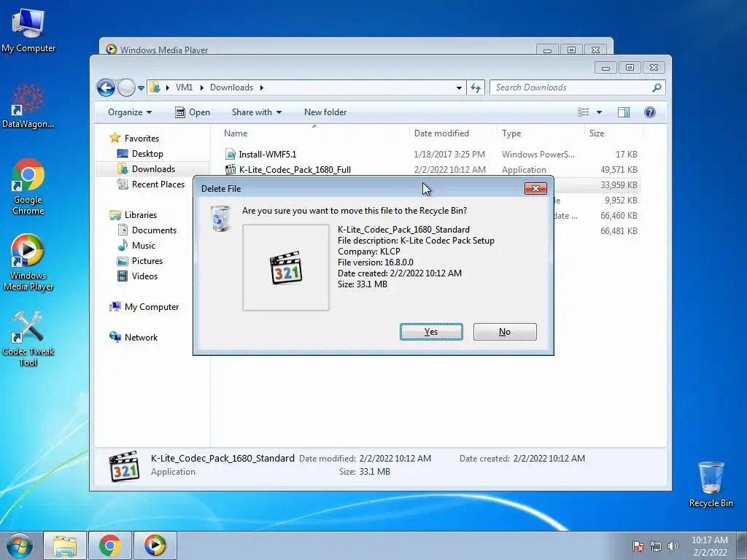
Task: Open Pictures library
Action: (x=147, y=261)
